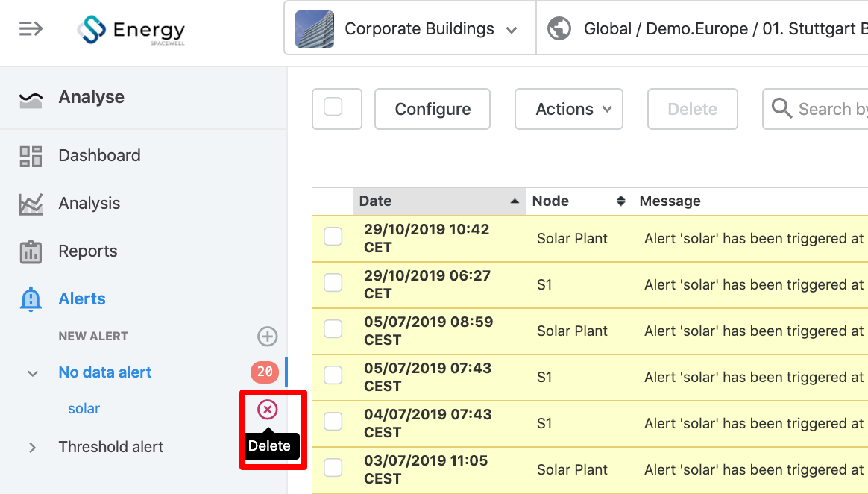Image resolution: width=868 pixels, height=494 pixels.
Task: Collapse the No data alert group
Action: coord(33,373)
